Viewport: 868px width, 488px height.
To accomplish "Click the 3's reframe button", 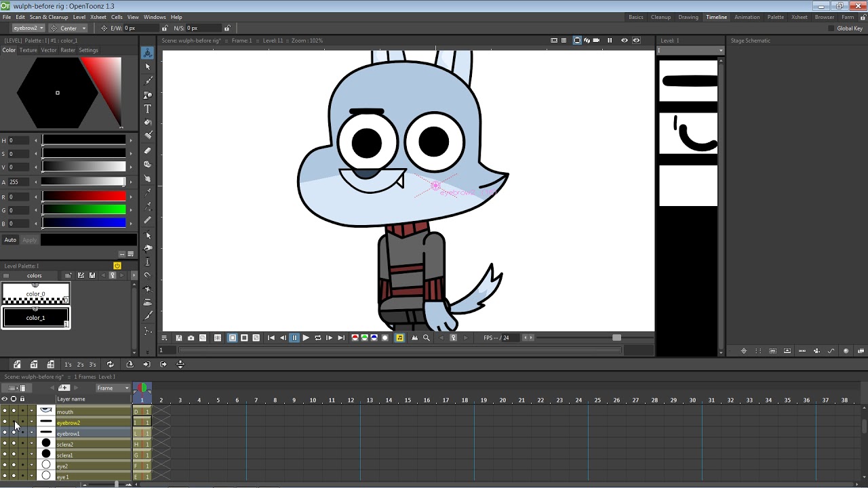I will coord(92,365).
